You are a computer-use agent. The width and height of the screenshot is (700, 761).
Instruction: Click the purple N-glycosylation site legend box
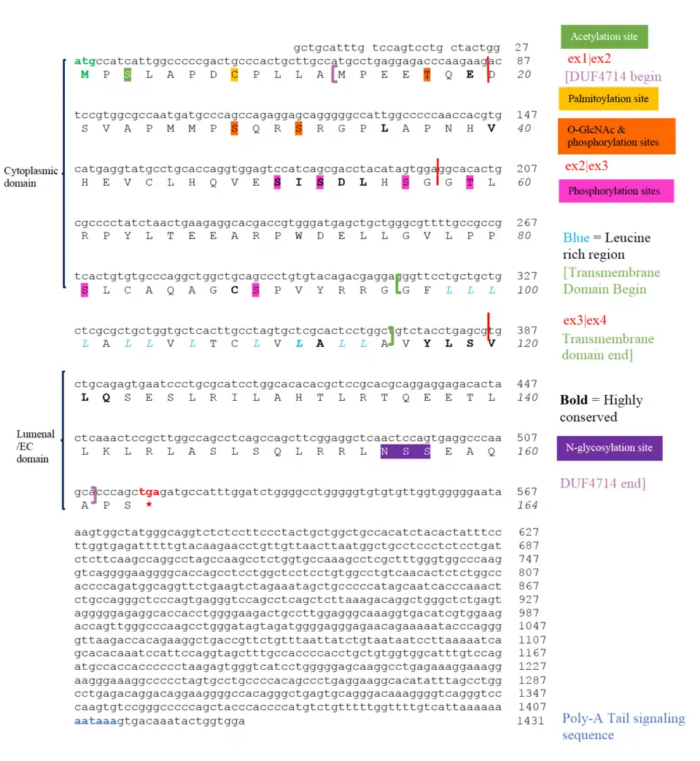(611, 448)
